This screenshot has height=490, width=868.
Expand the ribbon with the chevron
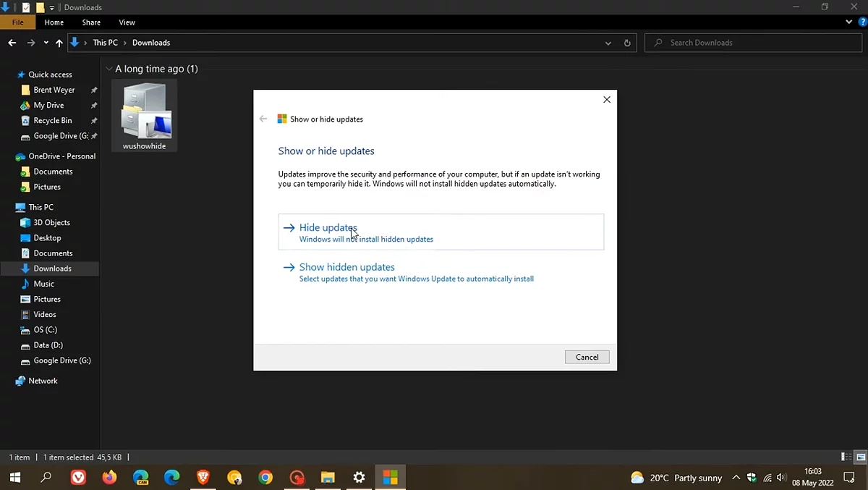pos(850,22)
